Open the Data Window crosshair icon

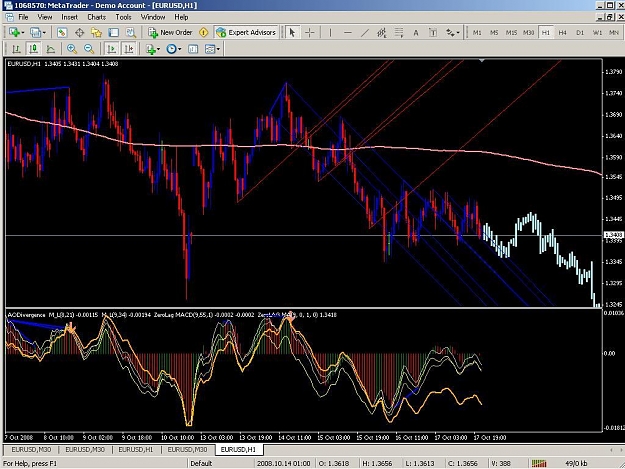[x=79, y=33]
